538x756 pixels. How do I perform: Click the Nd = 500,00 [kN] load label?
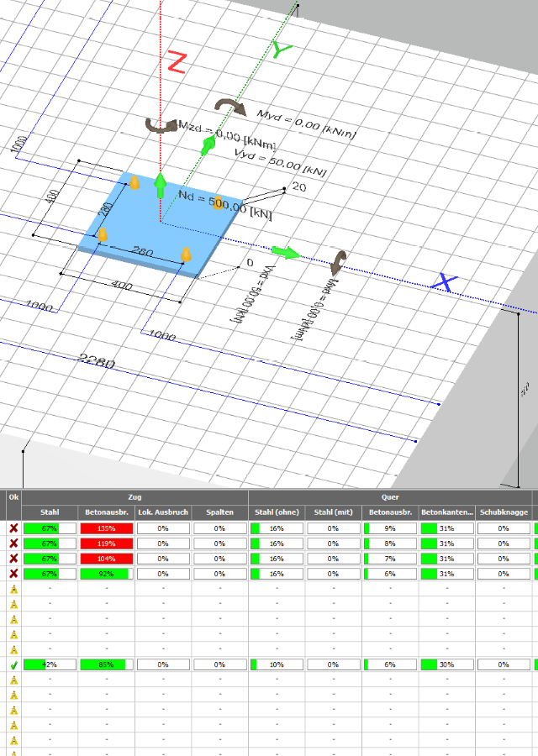pos(225,204)
